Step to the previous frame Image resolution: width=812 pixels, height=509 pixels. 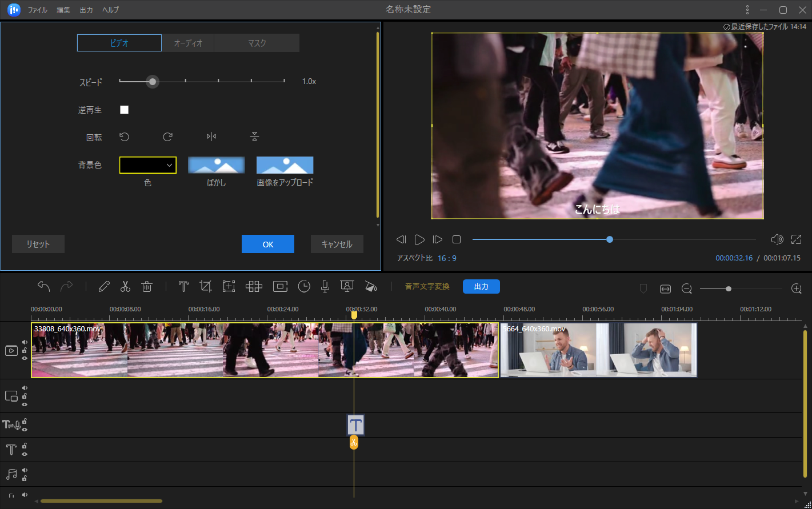point(401,239)
